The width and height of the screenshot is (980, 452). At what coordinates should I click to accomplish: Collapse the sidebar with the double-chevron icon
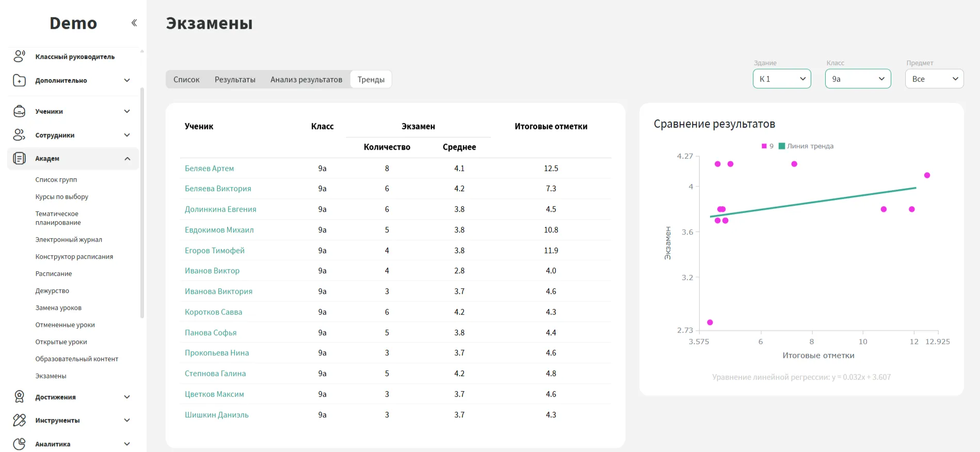tap(134, 23)
